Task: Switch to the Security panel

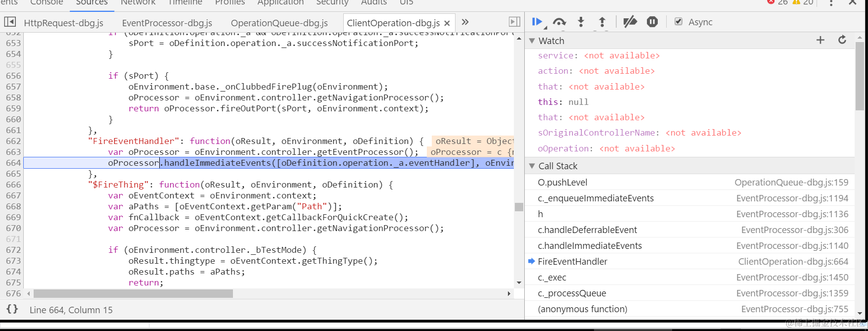Action: click(332, 2)
